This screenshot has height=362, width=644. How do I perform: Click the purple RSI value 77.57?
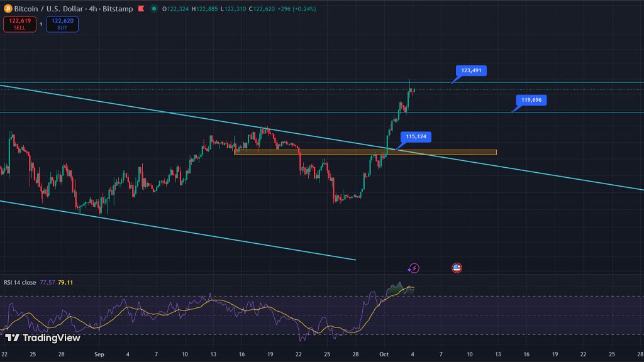point(47,282)
